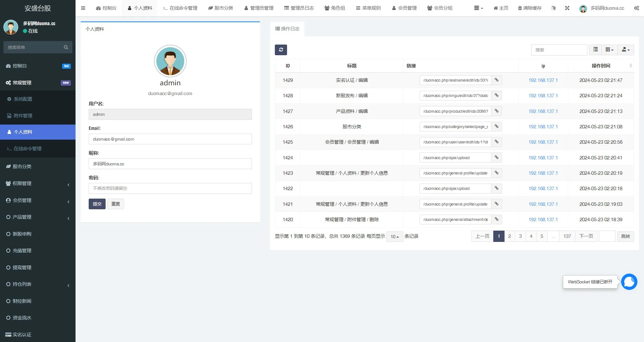The height and width of the screenshot is (342, 644).
Task: Collapse the sidebar with the hamburger toggle
Action: [x=83, y=8]
